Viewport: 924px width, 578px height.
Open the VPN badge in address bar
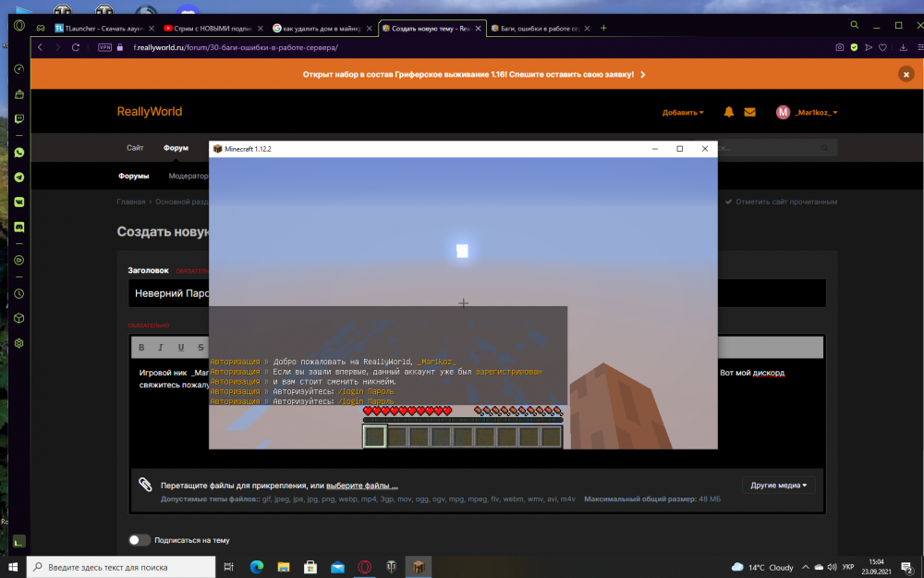(x=105, y=47)
